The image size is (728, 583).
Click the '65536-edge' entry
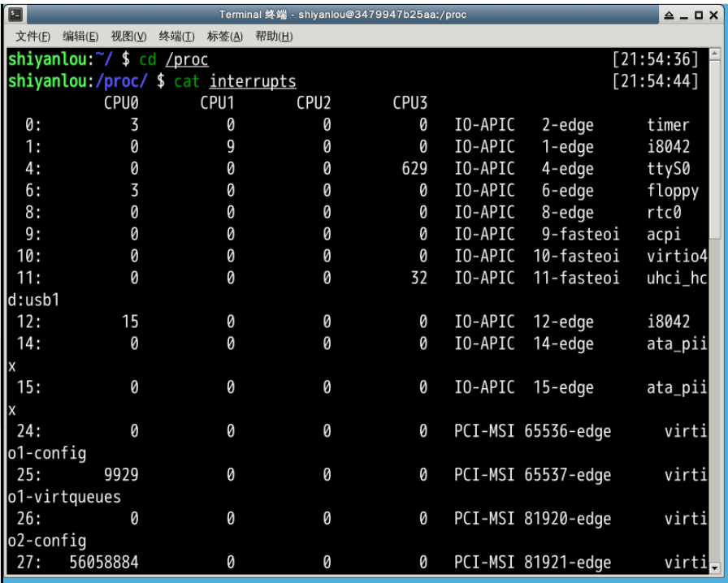click(567, 431)
